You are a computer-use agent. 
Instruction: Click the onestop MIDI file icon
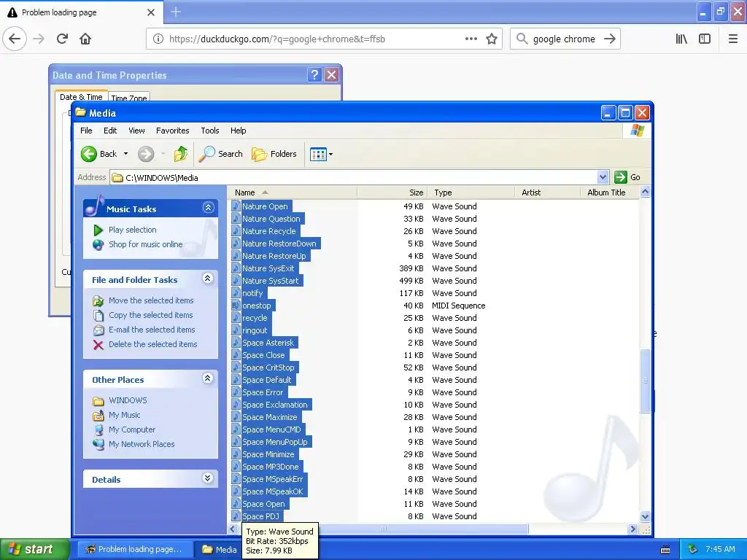(236, 306)
